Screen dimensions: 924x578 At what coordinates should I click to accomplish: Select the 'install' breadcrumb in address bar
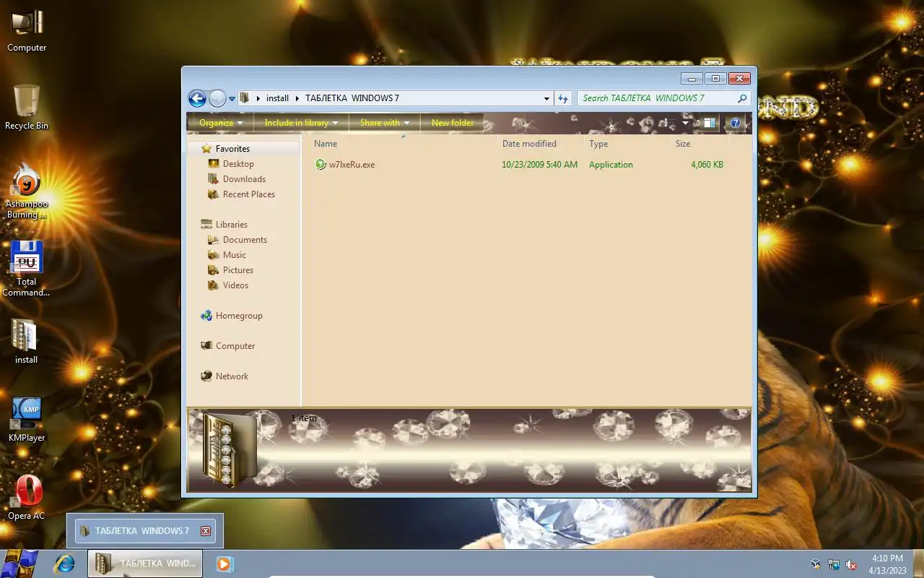click(x=277, y=98)
